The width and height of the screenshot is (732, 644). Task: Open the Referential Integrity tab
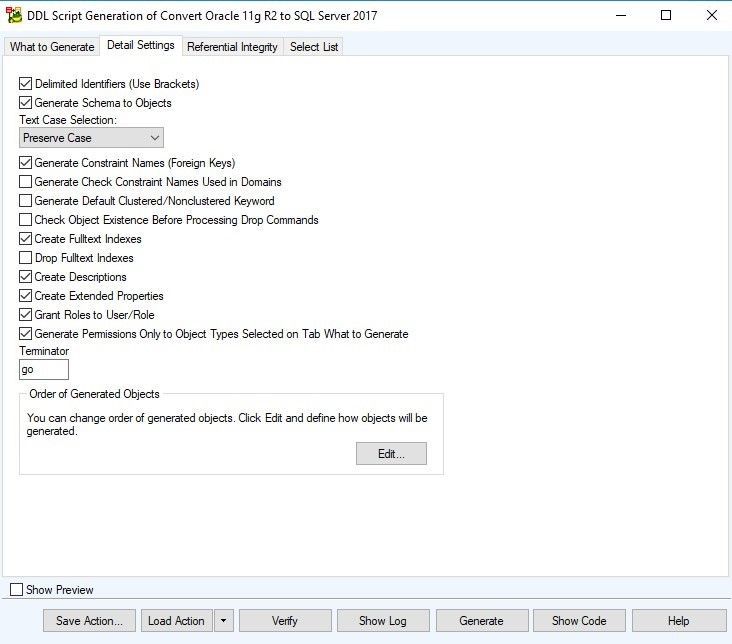pos(232,47)
